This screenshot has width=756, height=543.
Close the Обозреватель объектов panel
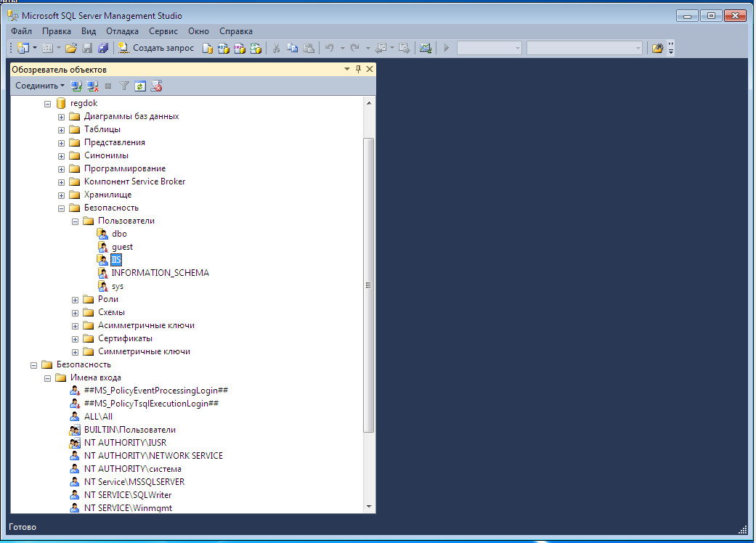[370, 69]
